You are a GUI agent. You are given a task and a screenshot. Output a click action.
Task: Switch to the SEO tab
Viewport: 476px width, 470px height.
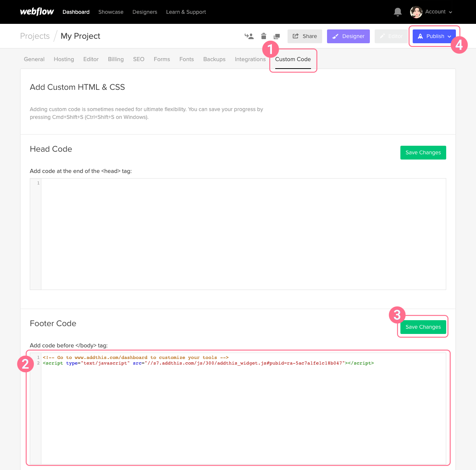(x=139, y=59)
